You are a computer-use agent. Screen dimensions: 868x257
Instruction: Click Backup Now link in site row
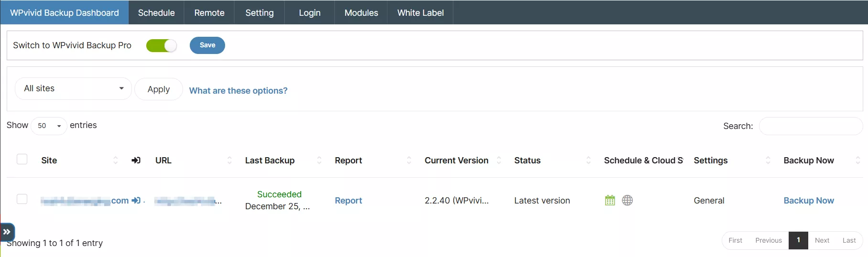pyautogui.click(x=809, y=201)
